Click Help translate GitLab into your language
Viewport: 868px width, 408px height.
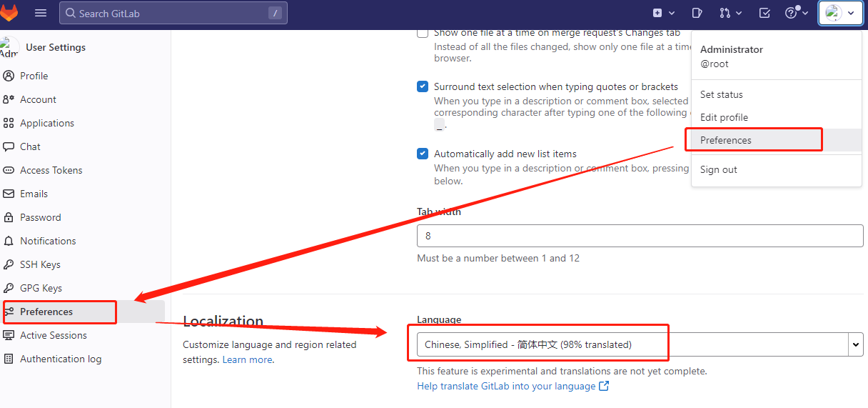click(x=506, y=386)
